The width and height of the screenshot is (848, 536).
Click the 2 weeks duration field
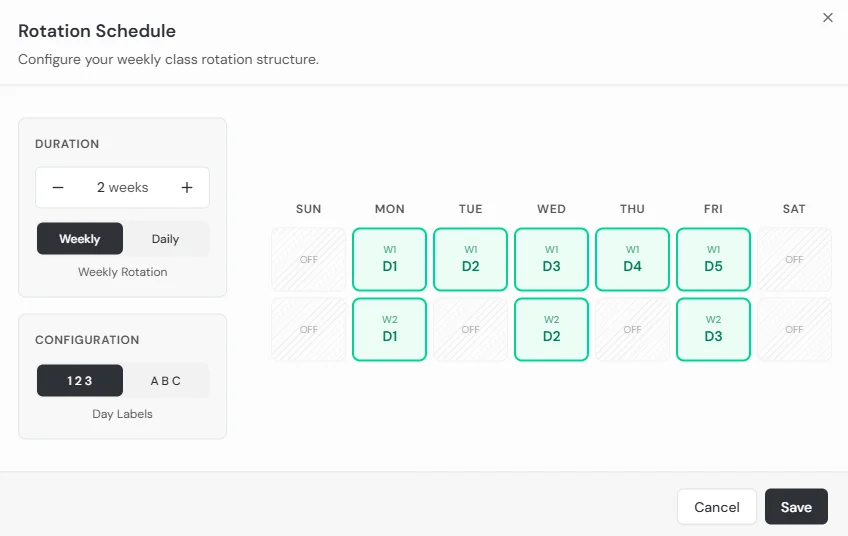(x=122, y=187)
